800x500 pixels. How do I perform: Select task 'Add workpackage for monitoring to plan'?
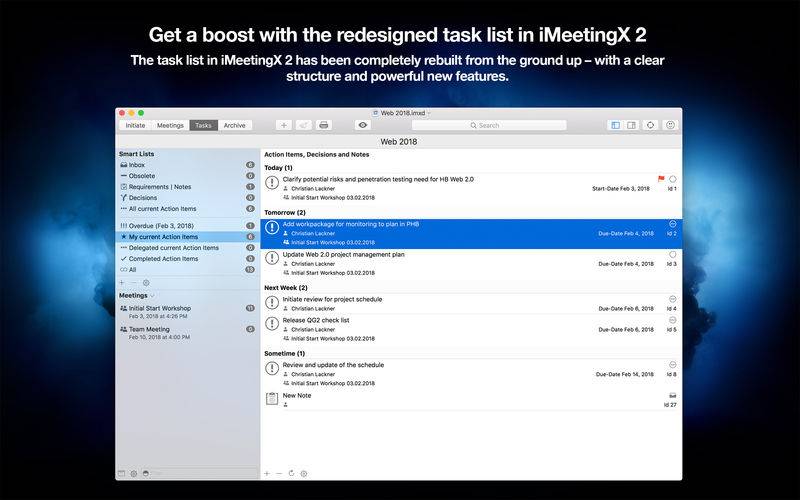point(471,234)
